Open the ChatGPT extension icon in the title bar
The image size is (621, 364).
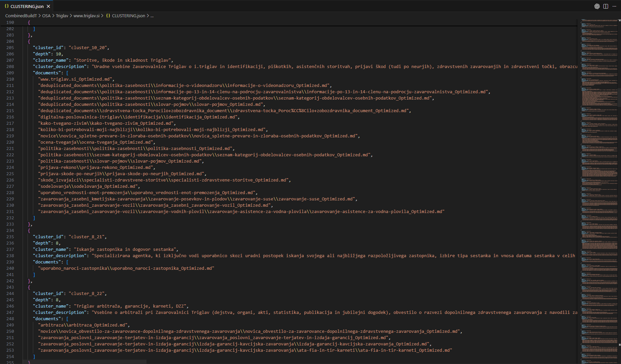(x=597, y=6)
